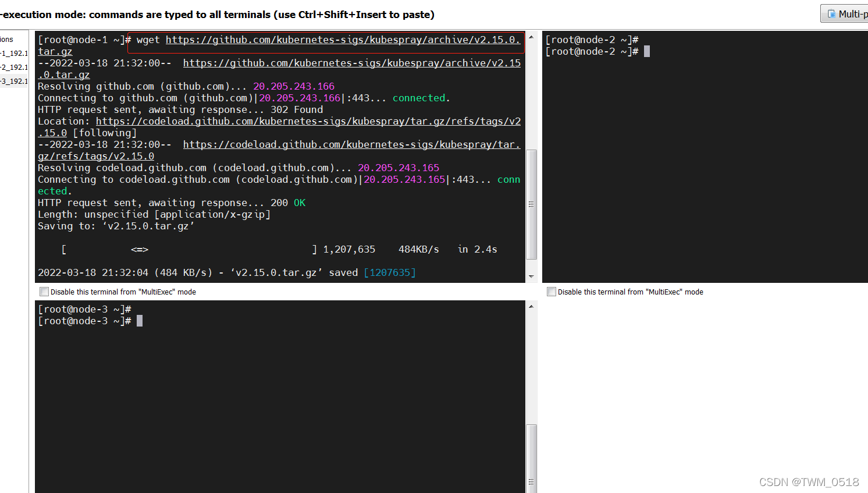The height and width of the screenshot is (493, 868).
Task: Disable node-1 terminal from MultiExec mode
Action: (x=44, y=292)
